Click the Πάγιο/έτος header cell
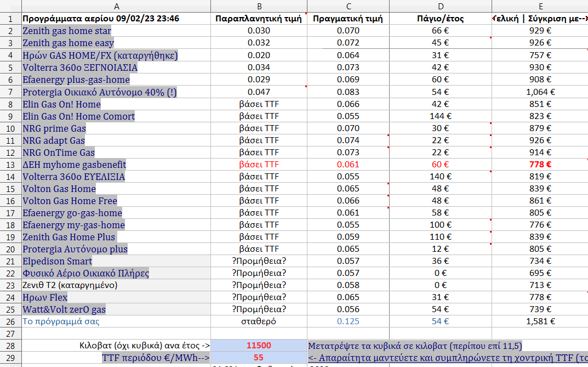This screenshot has height=367, width=588. [x=441, y=19]
